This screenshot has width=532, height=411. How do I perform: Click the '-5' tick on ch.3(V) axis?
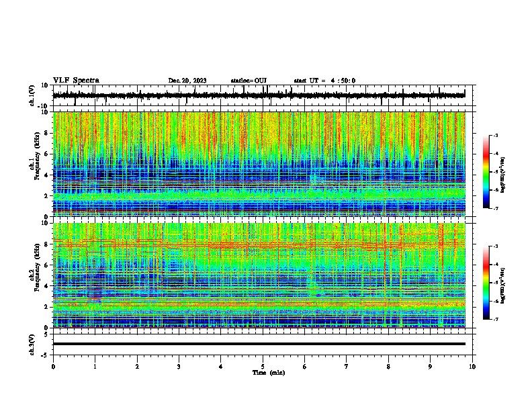pyautogui.click(x=45, y=355)
